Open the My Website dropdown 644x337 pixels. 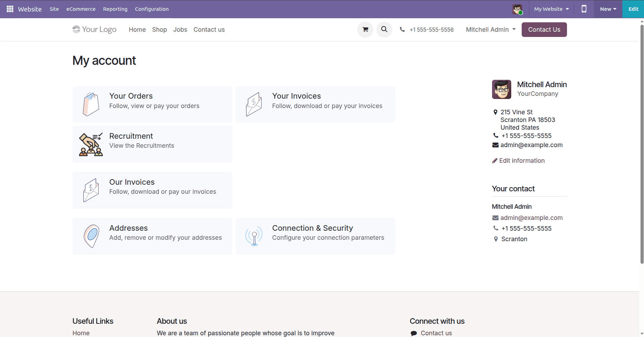tap(551, 9)
